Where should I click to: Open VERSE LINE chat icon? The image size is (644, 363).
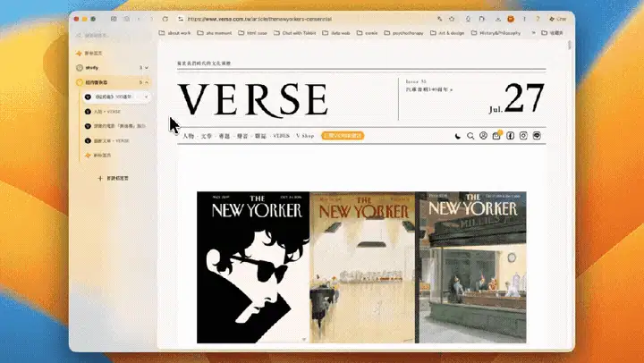point(537,136)
